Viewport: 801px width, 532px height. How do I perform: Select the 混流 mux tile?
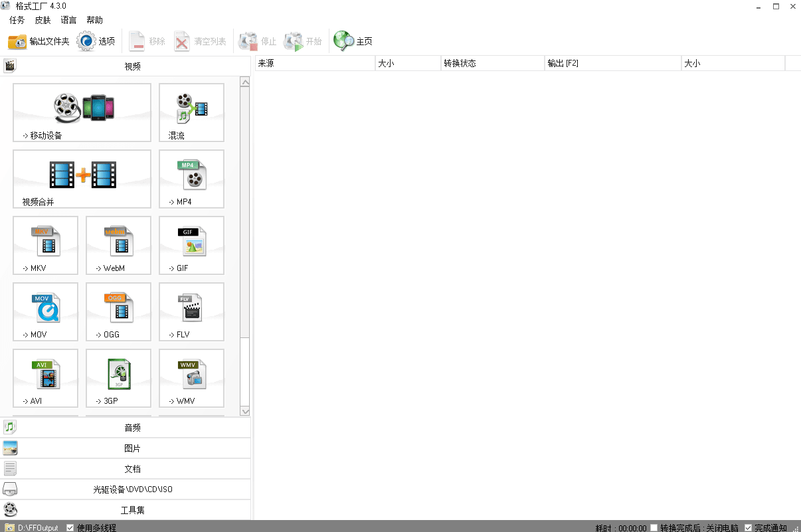click(x=191, y=112)
